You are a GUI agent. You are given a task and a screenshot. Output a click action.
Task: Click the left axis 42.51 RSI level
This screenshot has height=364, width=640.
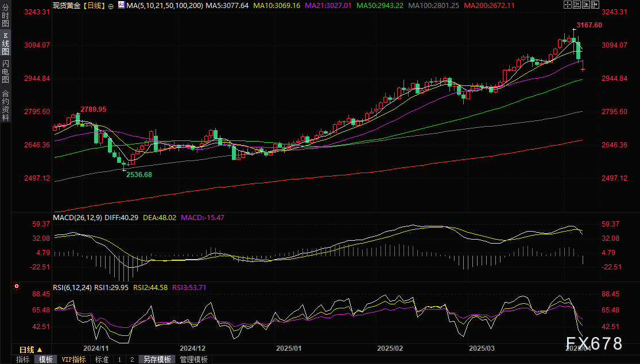pos(41,327)
